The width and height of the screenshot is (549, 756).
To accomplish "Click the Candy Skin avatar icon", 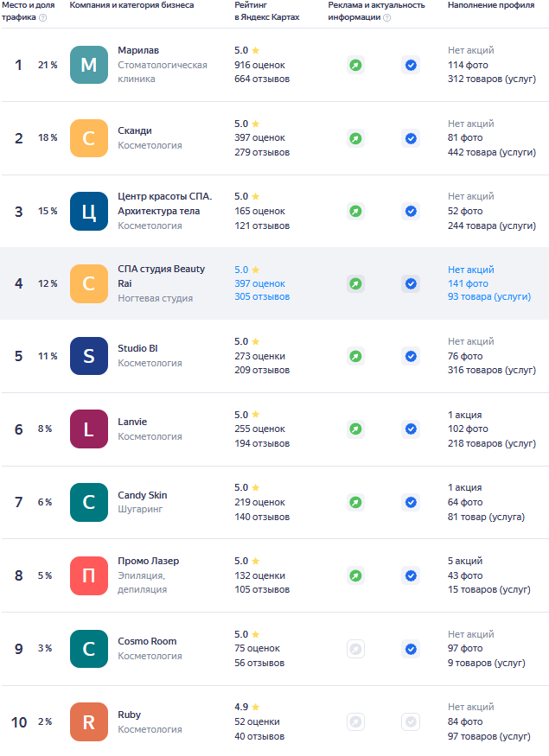I will [89, 502].
